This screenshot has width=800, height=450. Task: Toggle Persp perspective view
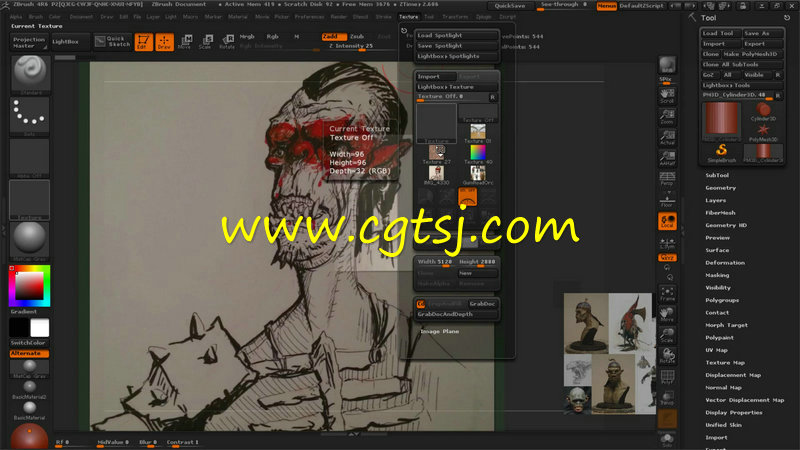(x=667, y=179)
